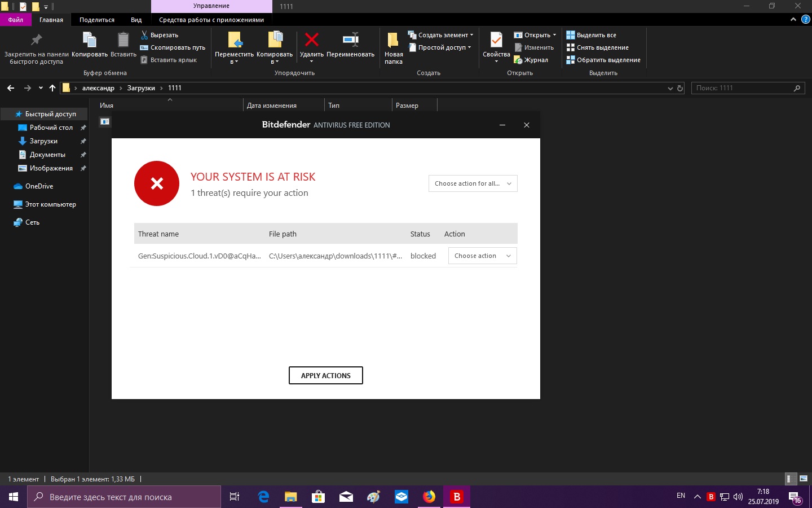
Task: Open the Share ribbon tab
Action: (96, 20)
